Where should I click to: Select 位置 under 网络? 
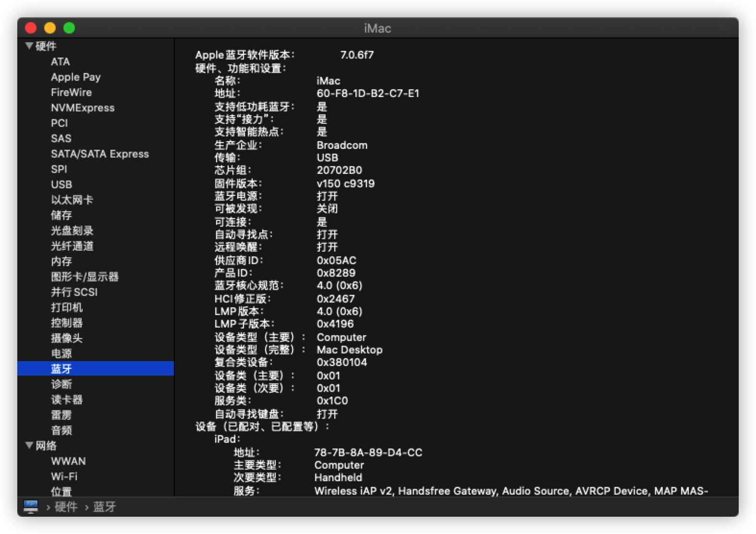(x=61, y=491)
